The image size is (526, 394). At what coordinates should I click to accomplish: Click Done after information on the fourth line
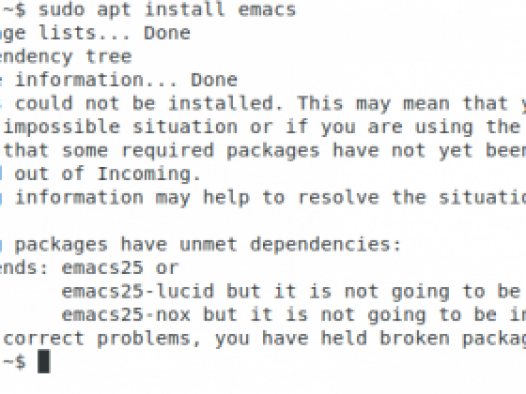[214, 80]
